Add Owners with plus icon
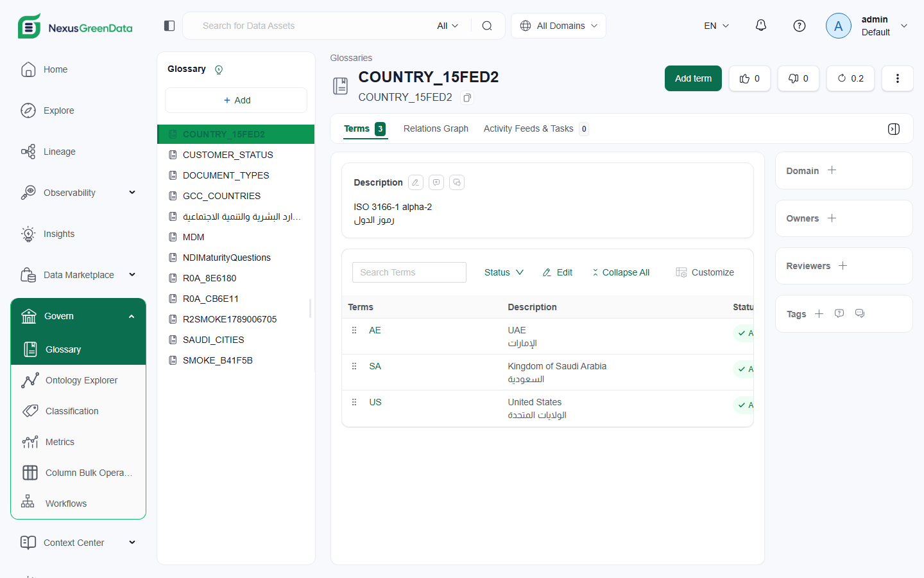This screenshot has width=924, height=578. click(832, 218)
